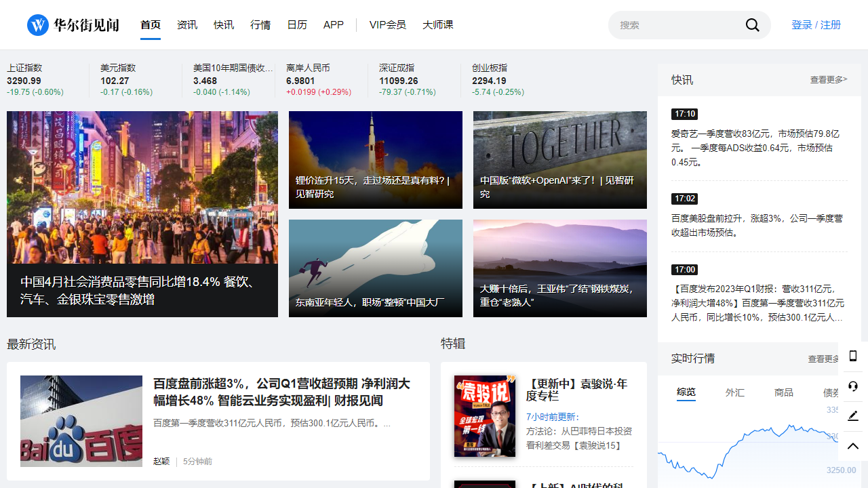
Task: Switch to the 行情 tab
Action: pyautogui.click(x=260, y=24)
